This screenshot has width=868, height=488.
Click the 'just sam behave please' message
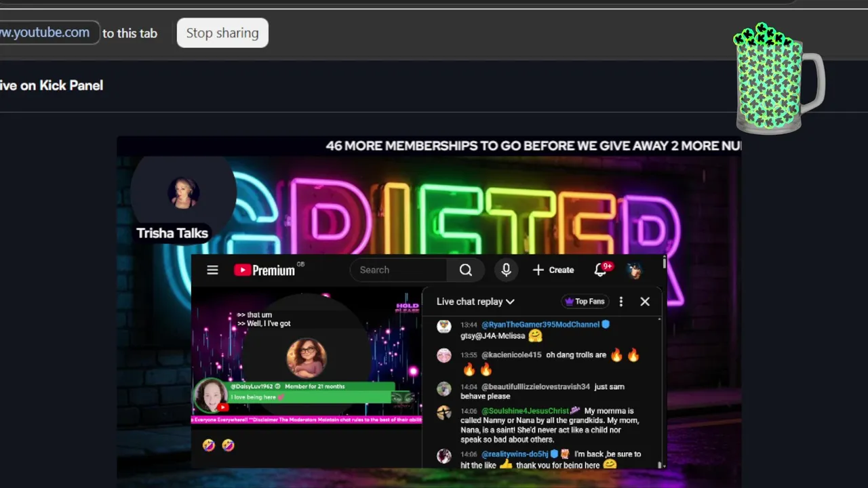click(542, 392)
